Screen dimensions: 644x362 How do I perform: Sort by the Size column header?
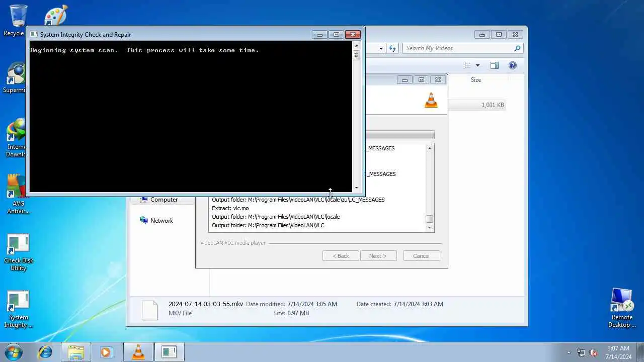coord(476,80)
